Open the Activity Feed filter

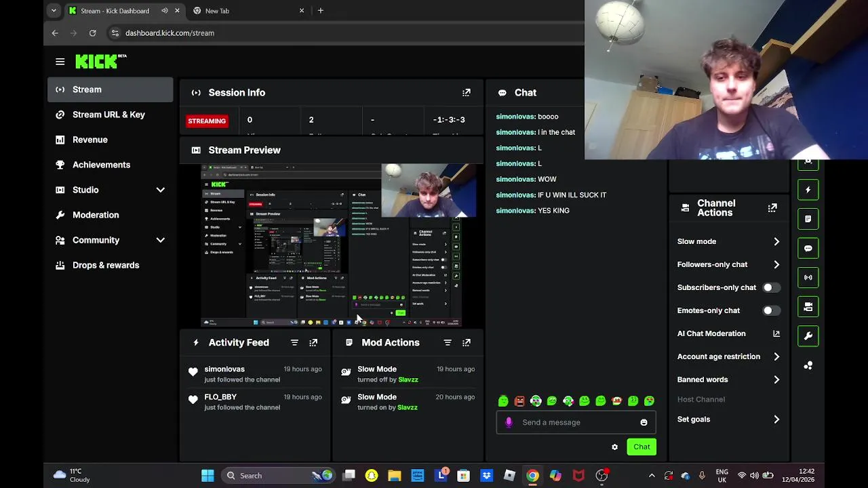tap(294, 343)
